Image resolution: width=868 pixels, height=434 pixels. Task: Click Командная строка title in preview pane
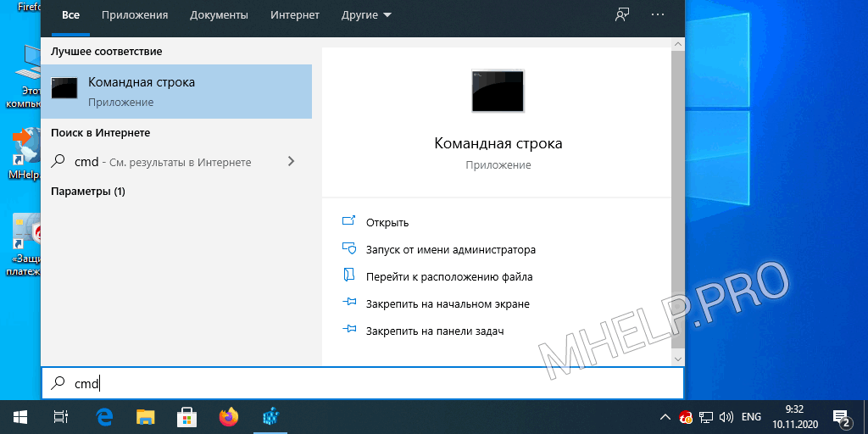click(498, 143)
